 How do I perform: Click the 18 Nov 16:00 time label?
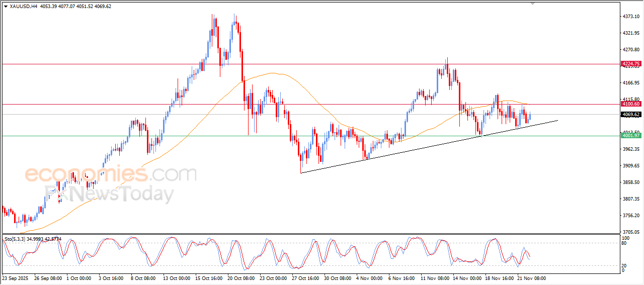tap(499, 278)
